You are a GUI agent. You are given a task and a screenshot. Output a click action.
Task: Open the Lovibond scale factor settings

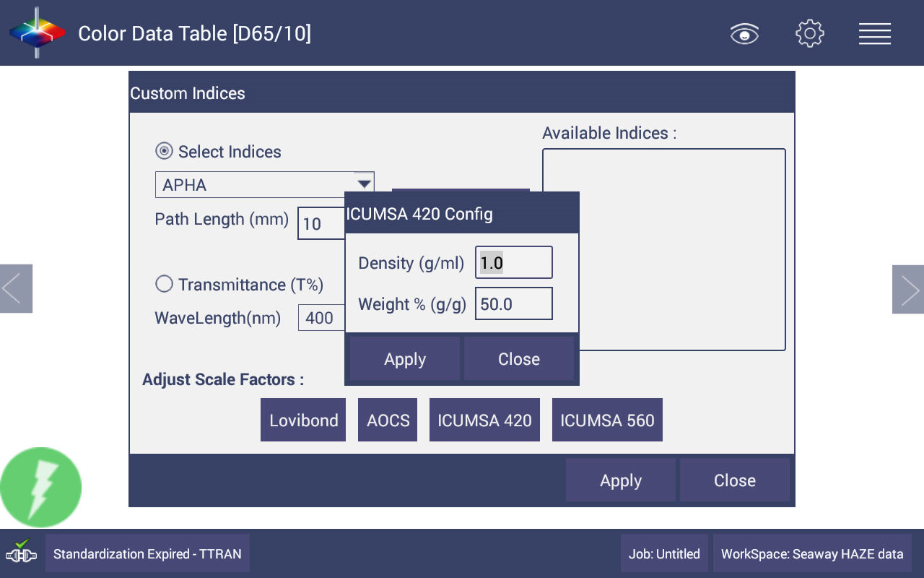tap(303, 420)
